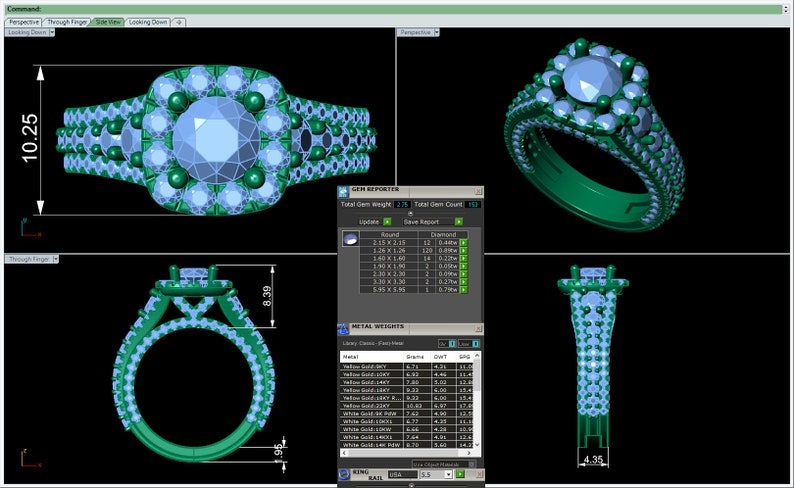Open the Through Finger viewport menu arrow

click(x=56, y=259)
